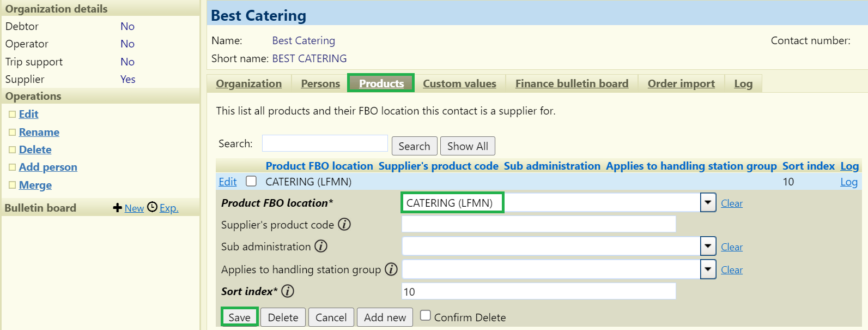
Task: Click the square bullet beside Merge operation
Action: coord(12,185)
